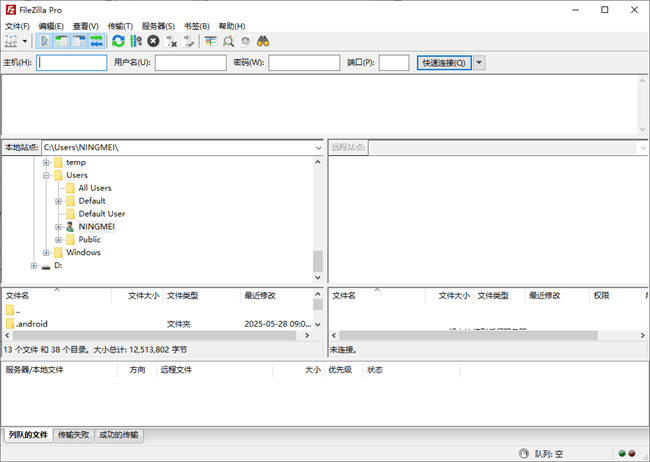Click the cancel current operation icon
The height and width of the screenshot is (462, 650).
153,41
